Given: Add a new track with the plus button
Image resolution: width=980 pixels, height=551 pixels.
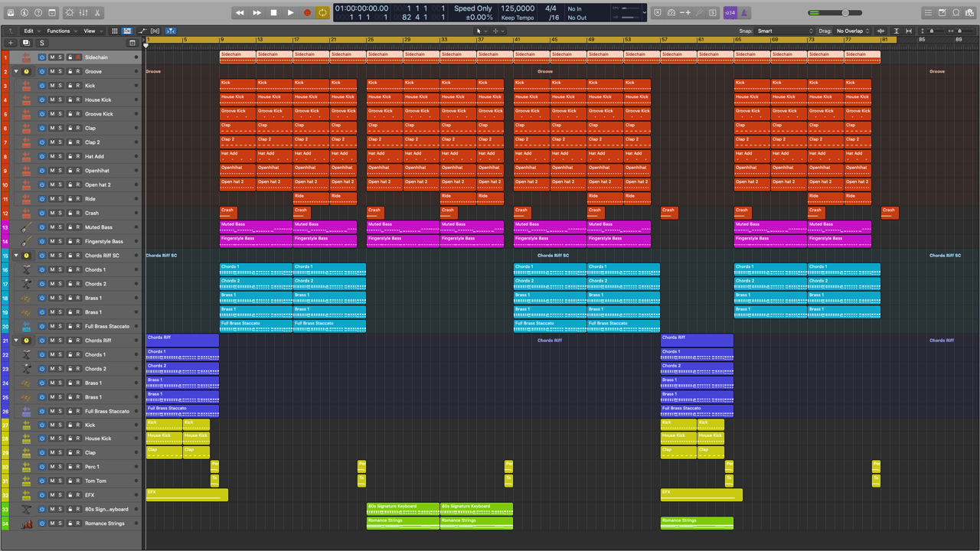Looking at the screenshot, I should pos(10,42).
